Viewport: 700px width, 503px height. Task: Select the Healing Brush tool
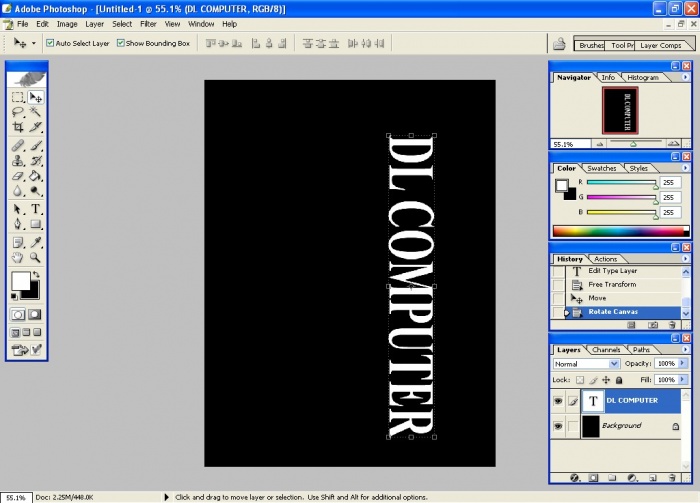(18, 145)
